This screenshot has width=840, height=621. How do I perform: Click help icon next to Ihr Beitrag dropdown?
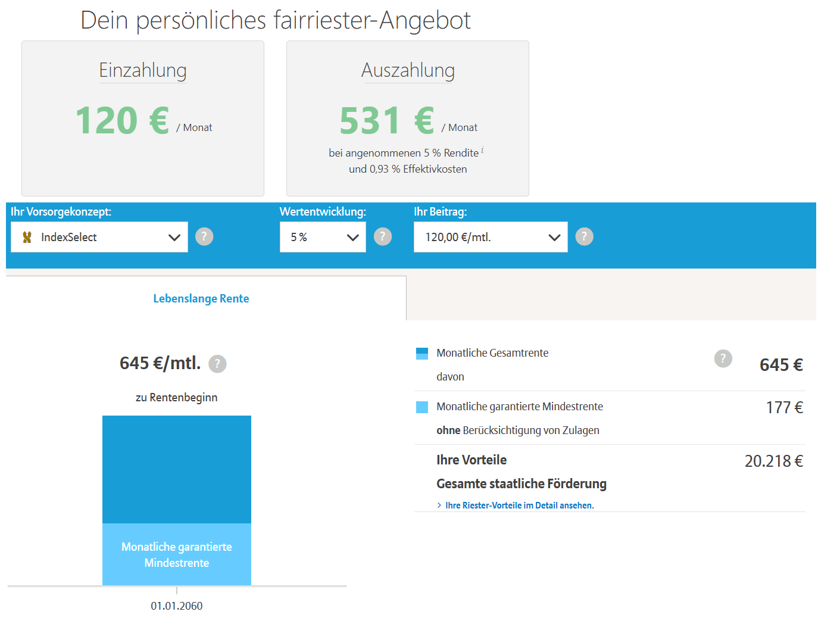click(x=584, y=237)
